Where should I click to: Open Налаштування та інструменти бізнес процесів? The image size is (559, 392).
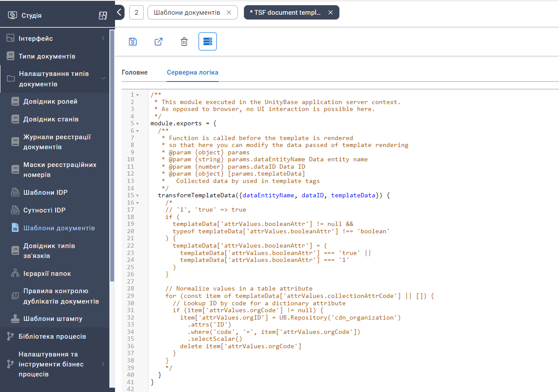(51, 364)
